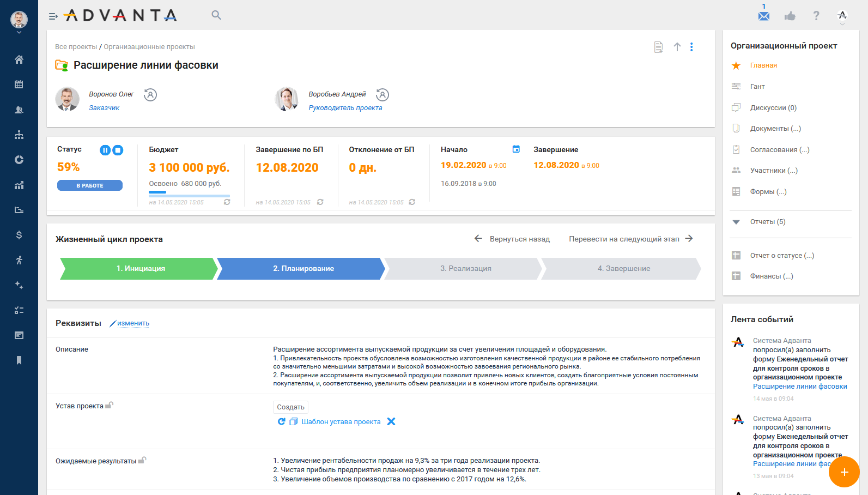Select the 3. Реализация lifecycle stage

465,269
